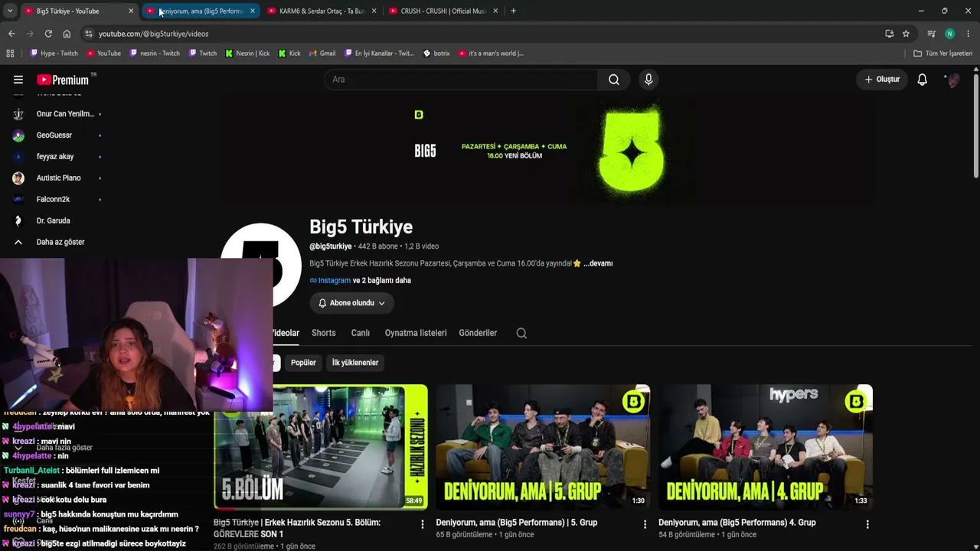The height and width of the screenshot is (551, 980).
Task: Switch to the Shorts channel tab
Action: pyautogui.click(x=324, y=333)
